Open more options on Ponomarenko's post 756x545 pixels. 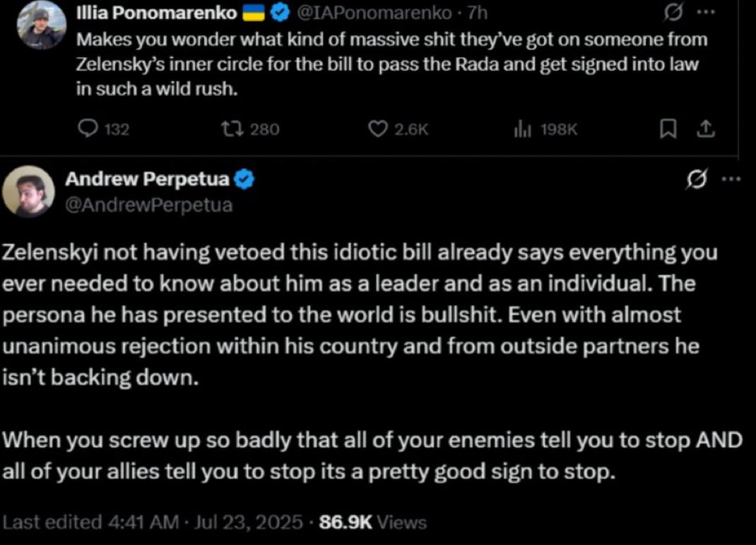(706, 13)
